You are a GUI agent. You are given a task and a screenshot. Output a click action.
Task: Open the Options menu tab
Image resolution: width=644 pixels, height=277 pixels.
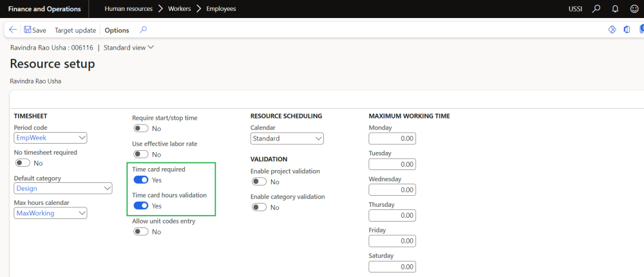coord(117,30)
